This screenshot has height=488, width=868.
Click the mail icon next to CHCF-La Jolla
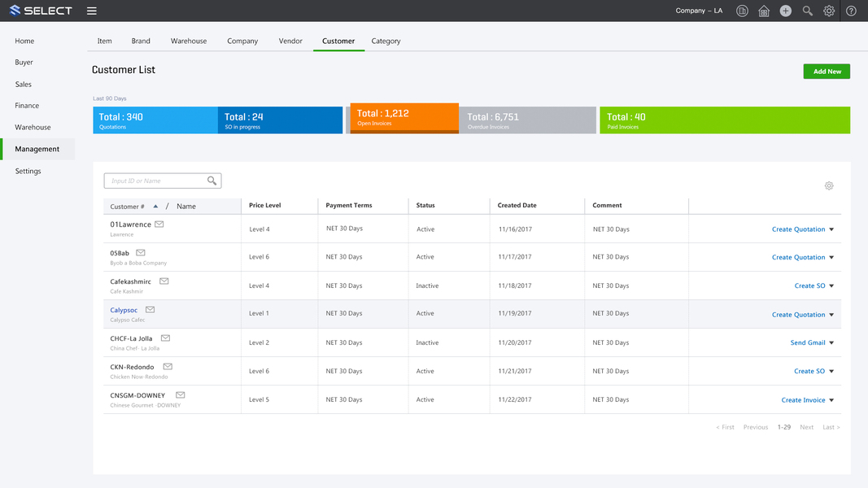(165, 338)
